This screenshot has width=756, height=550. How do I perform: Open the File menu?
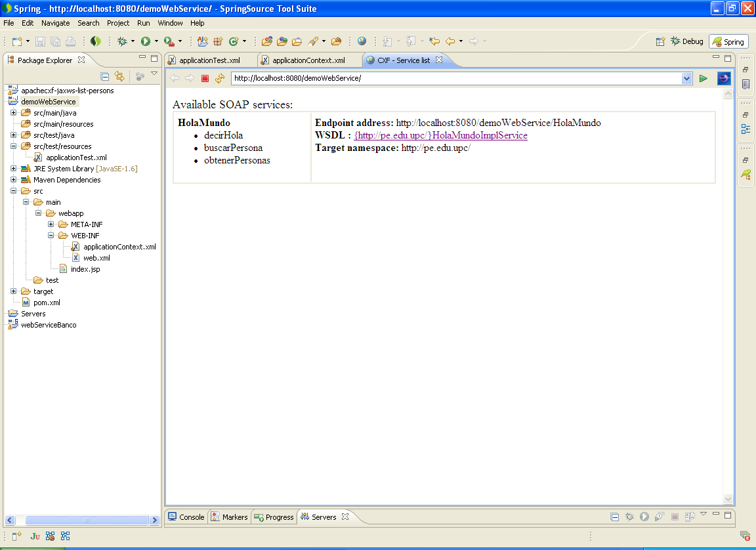9,23
